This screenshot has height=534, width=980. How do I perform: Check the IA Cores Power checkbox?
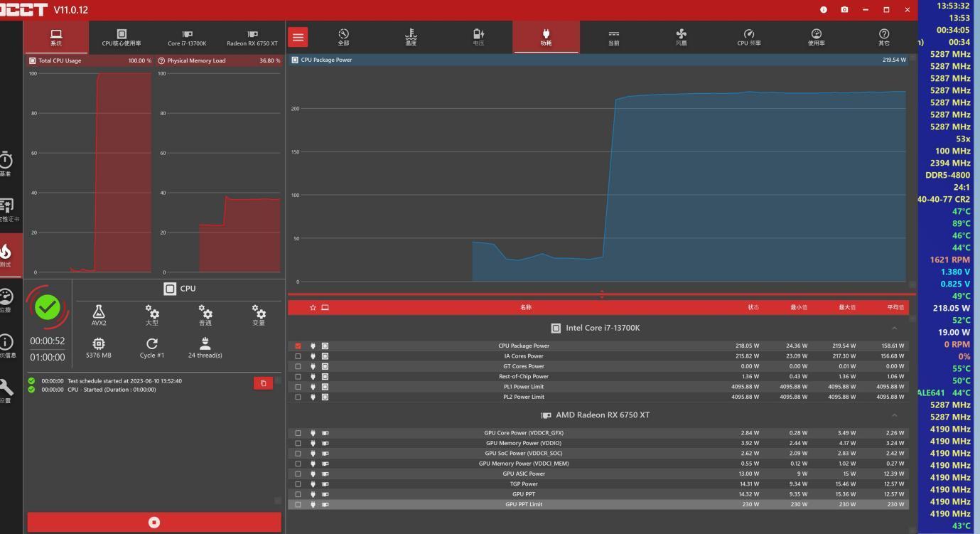point(298,356)
